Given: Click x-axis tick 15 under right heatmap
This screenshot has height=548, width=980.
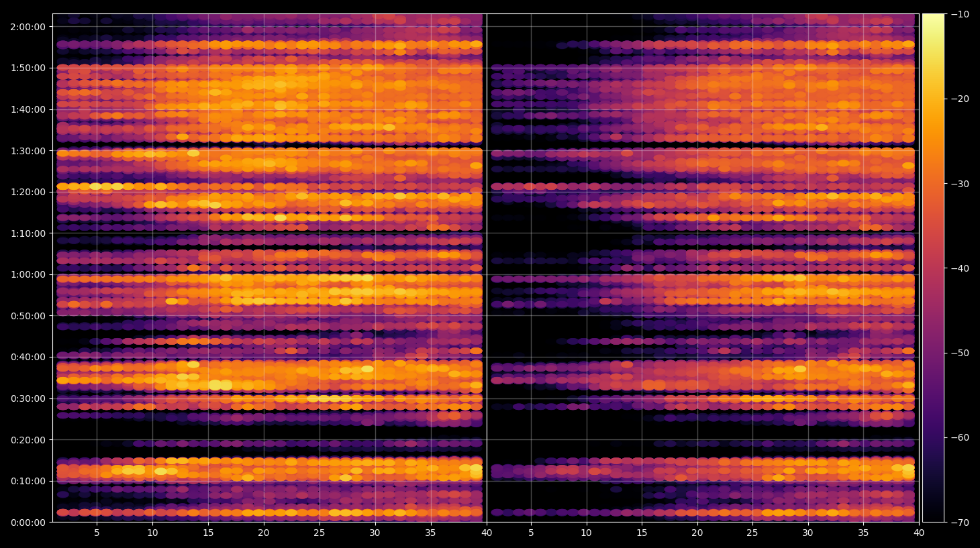Looking at the screenshot, I should pyautogui.click(x=642, y=533).
